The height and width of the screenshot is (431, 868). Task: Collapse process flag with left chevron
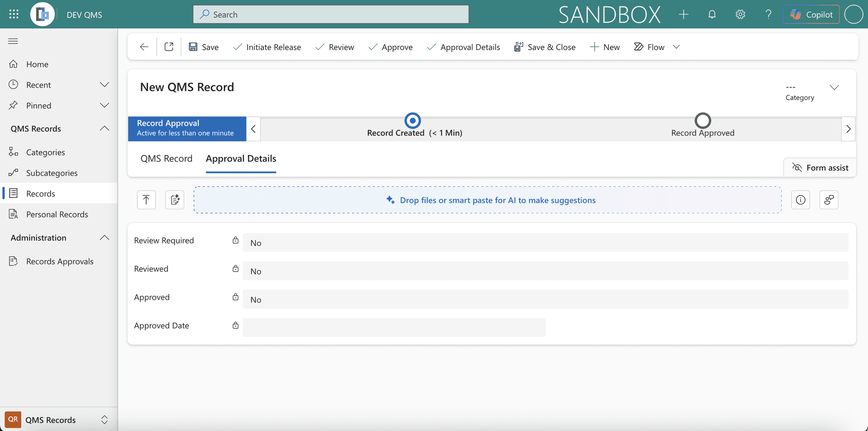pos(253,129)
